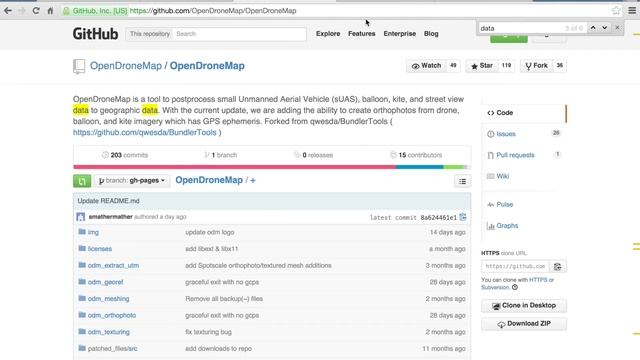
Task: Open the BundlerTools GitHub URL link
Action: 144,133
